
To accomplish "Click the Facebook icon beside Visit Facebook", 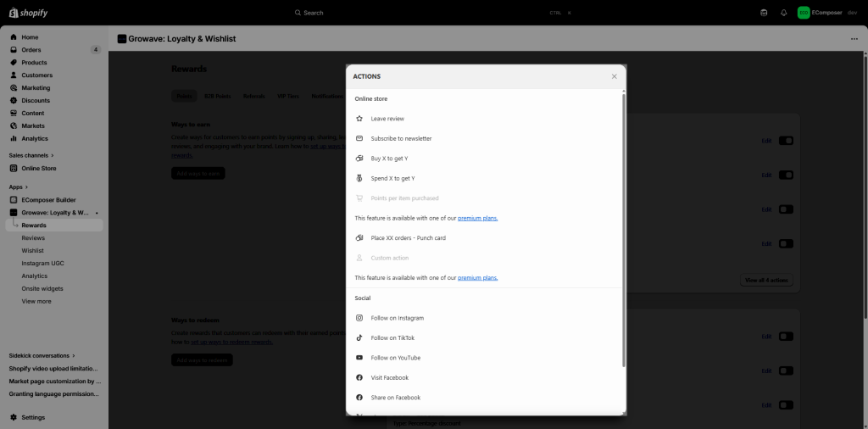I will (359, 377).
